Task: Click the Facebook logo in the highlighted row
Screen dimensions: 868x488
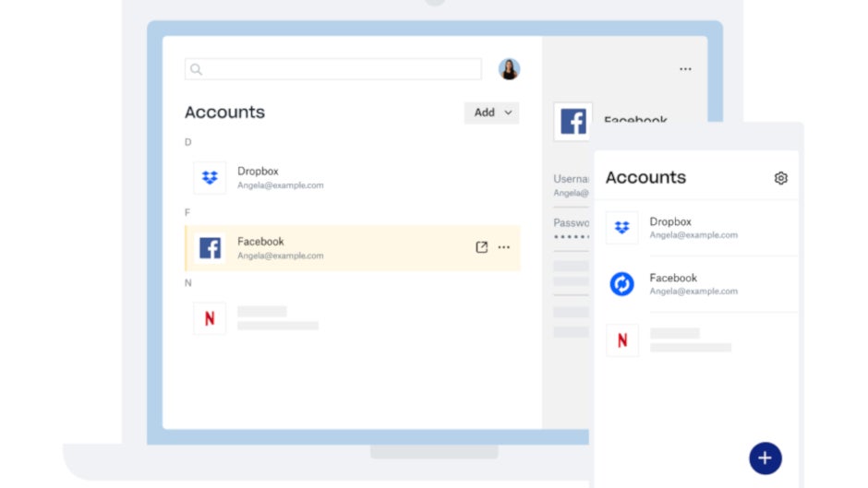Action: point(210,248)
